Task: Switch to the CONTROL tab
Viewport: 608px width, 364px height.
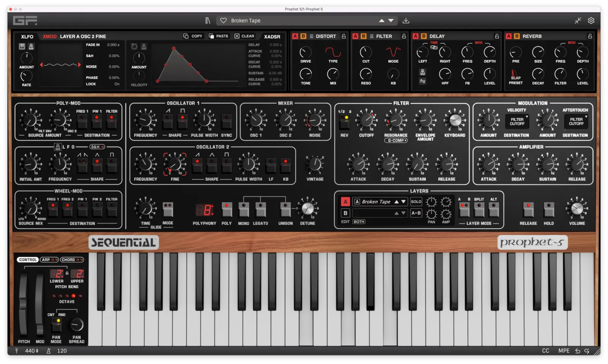Action: [x=28, y=260]
